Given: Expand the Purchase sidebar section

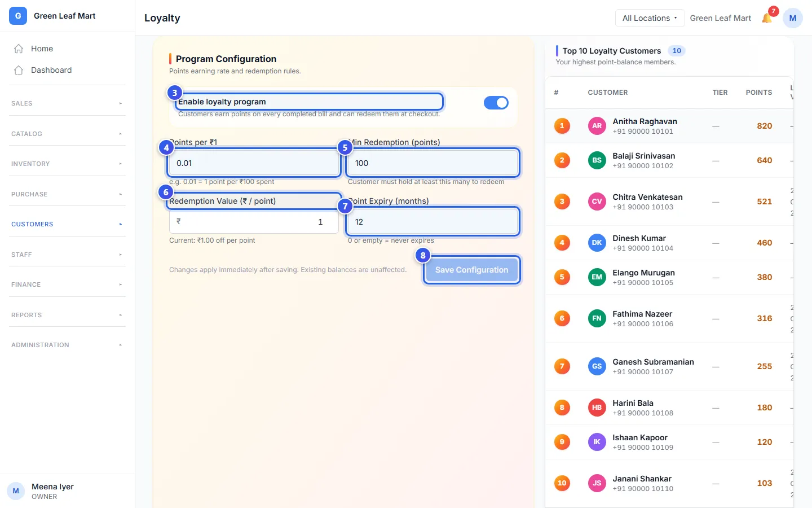Looking at the screenshot, I should (x=67, y=194).
